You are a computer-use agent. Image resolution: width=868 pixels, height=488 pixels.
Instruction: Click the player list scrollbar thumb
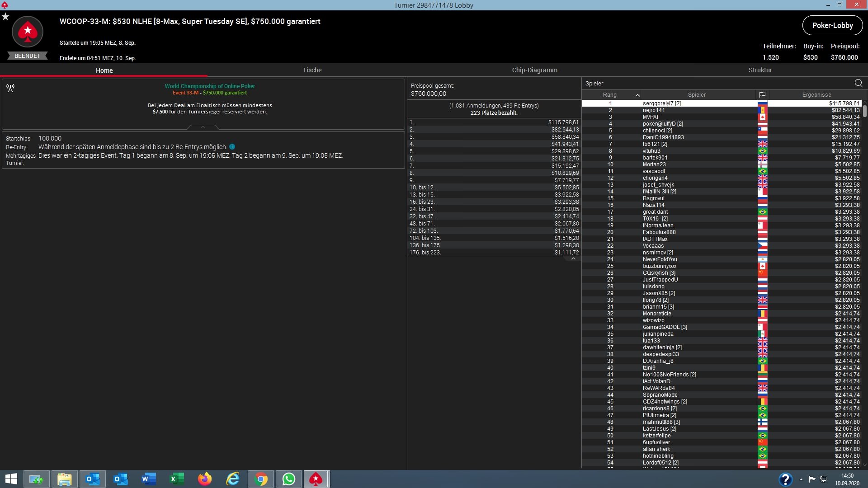864,111
